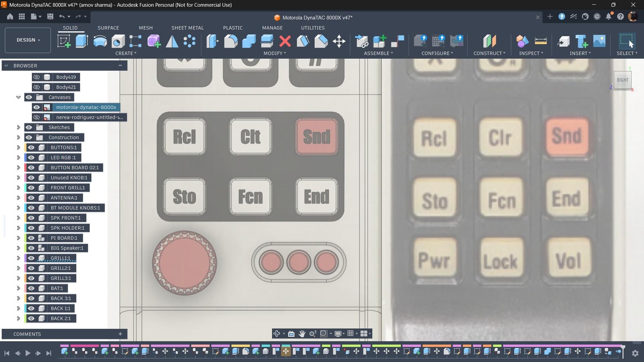644x362 pixels.
Task: Click the Pan hand navigation icon
Action: pyautogui.click(x=302, y=334)
